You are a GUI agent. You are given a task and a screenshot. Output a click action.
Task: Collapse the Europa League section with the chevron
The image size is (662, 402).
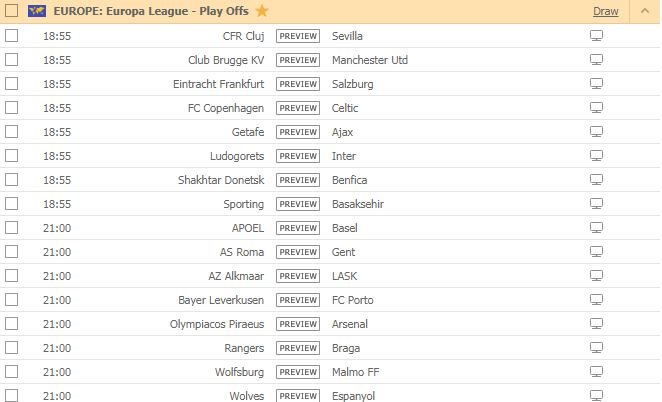pos(645,11)
